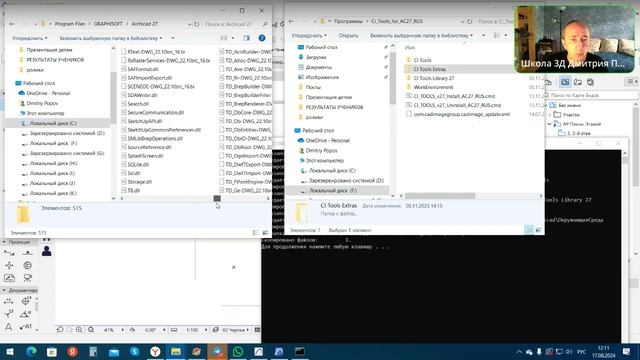
Task: Refresh the Archicad 27 explorer folder
Action: 197,24
